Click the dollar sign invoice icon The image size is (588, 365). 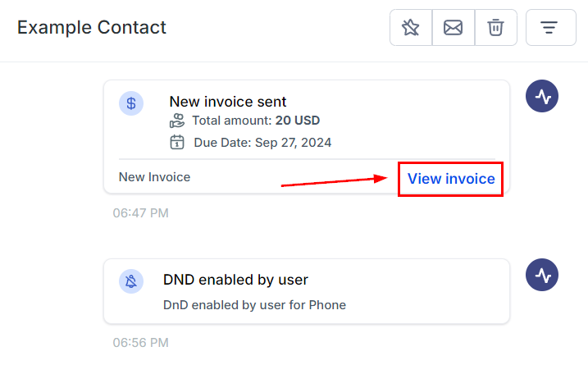tap(131, 103)
